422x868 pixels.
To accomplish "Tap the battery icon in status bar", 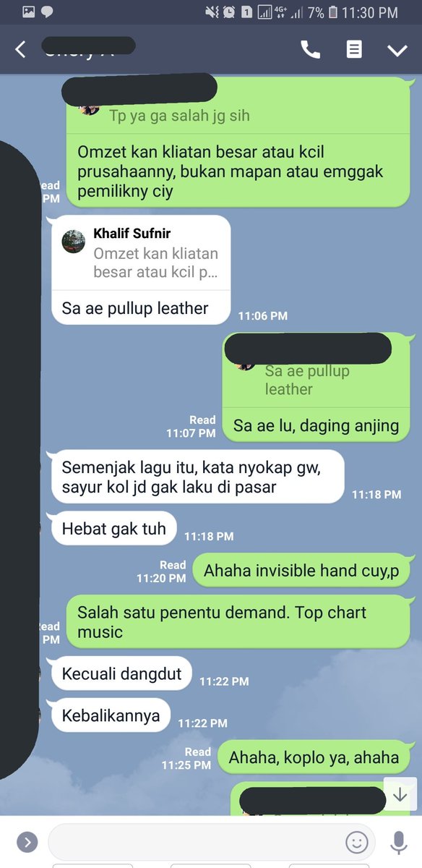I will point(333,12).
